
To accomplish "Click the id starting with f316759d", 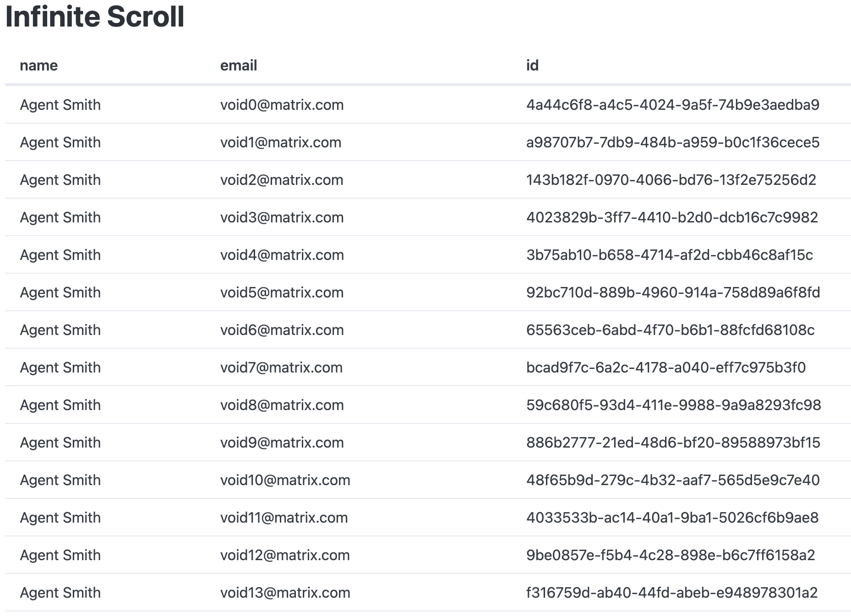I will pos(672,593).
